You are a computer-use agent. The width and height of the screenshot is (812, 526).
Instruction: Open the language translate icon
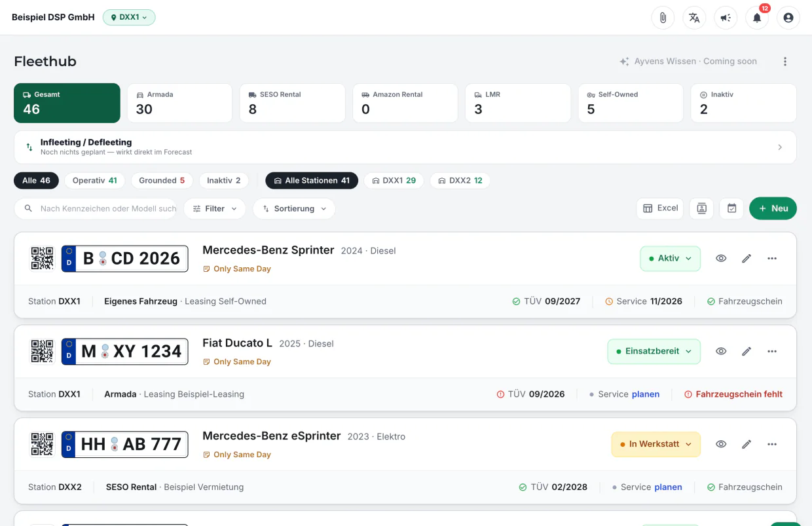pyautogui.click(x=694, y=18)
